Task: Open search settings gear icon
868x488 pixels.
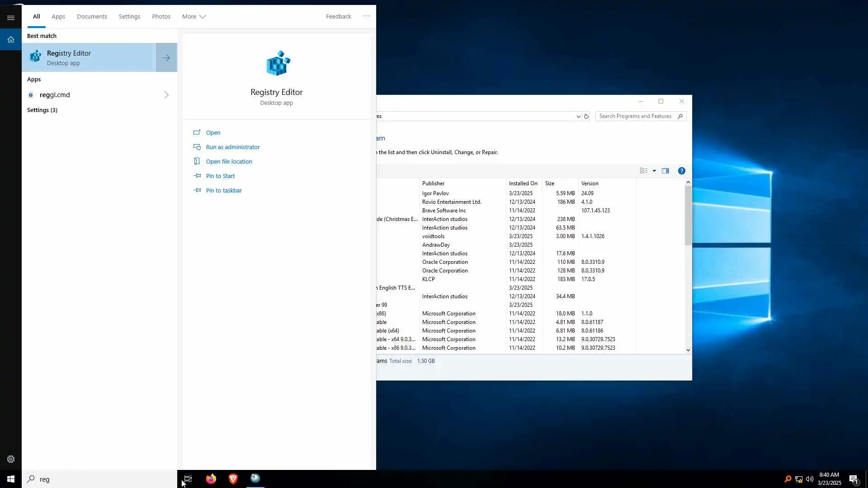Action: [11, 459]
